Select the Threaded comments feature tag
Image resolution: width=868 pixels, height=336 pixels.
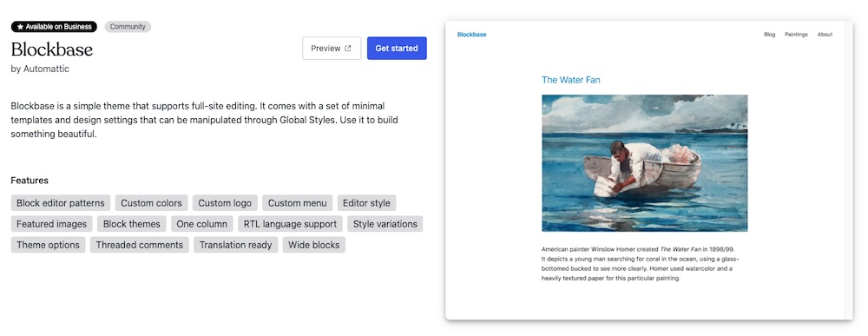click(140, 245)
